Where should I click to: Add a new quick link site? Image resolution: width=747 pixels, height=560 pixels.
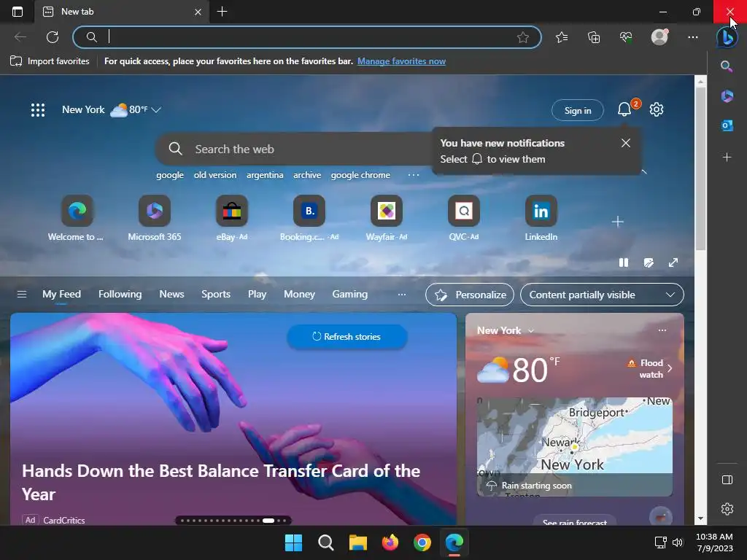(x=617, y=222)
